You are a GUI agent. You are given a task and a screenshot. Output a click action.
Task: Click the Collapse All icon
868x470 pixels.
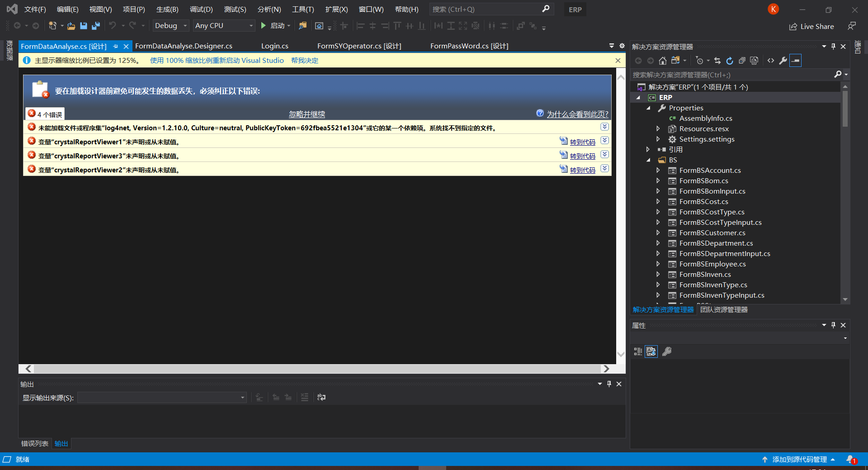(742, 61)
